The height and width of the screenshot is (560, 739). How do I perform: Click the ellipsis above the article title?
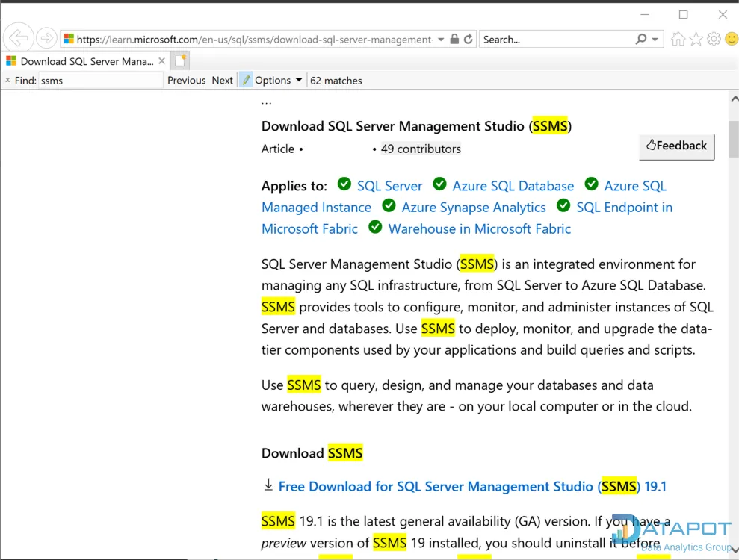click(x=266, y=103)
